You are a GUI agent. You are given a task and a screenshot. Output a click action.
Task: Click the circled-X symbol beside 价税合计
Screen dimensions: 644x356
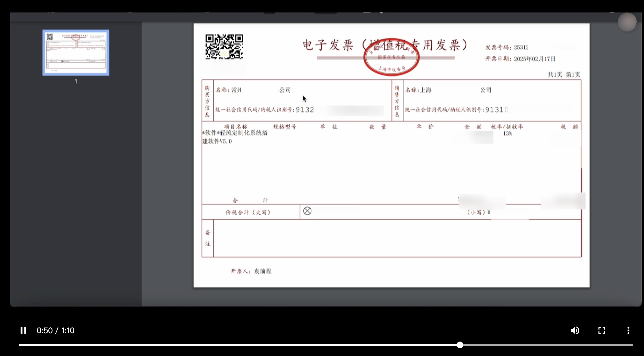tap(307, 211)
